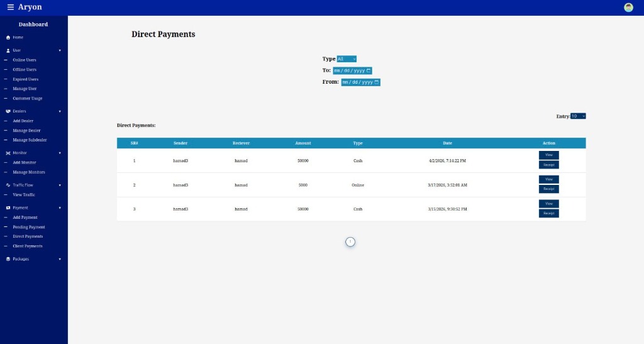Click the Home house icon
Image resolution: width=644 pixels, height=344 pixels.
coord(8,37)
